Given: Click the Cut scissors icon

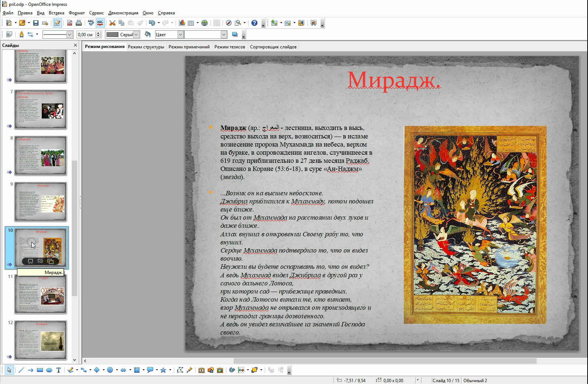Looking at the screenshot, I should (x=112, y=23).
